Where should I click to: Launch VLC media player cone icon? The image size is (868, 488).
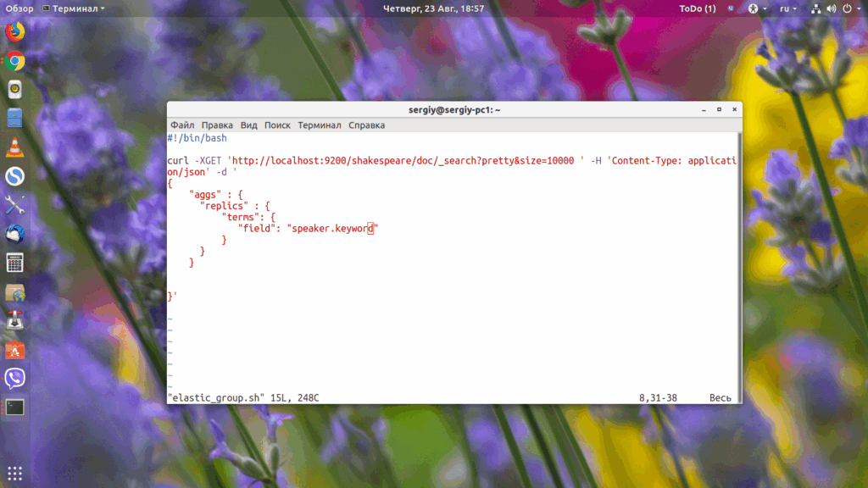(x=15, y=147)
